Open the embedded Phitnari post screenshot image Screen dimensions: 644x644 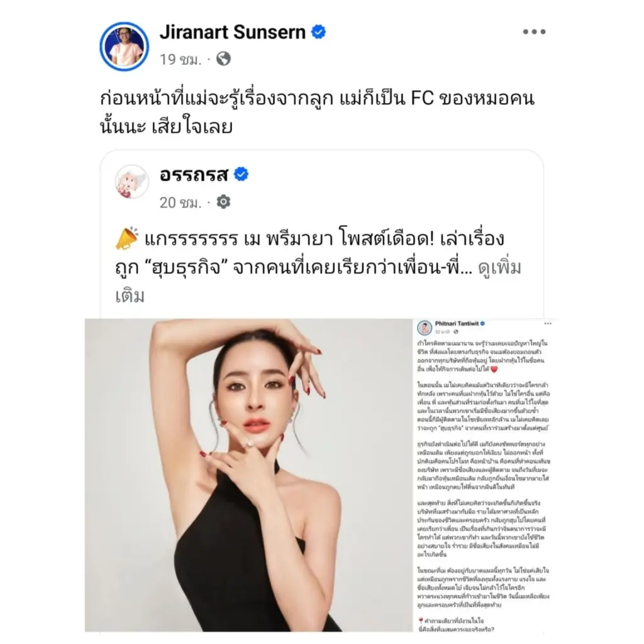[x=485, y=475]
